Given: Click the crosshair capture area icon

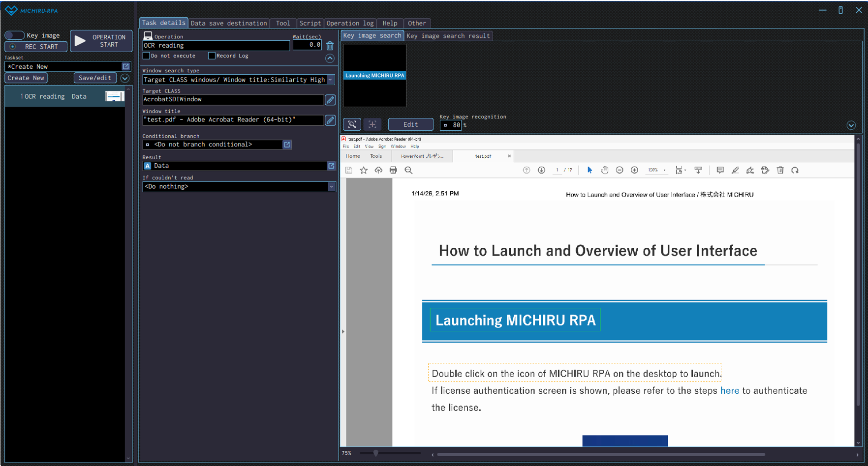Looking at the screenshot, I should (x=372, y=124).
